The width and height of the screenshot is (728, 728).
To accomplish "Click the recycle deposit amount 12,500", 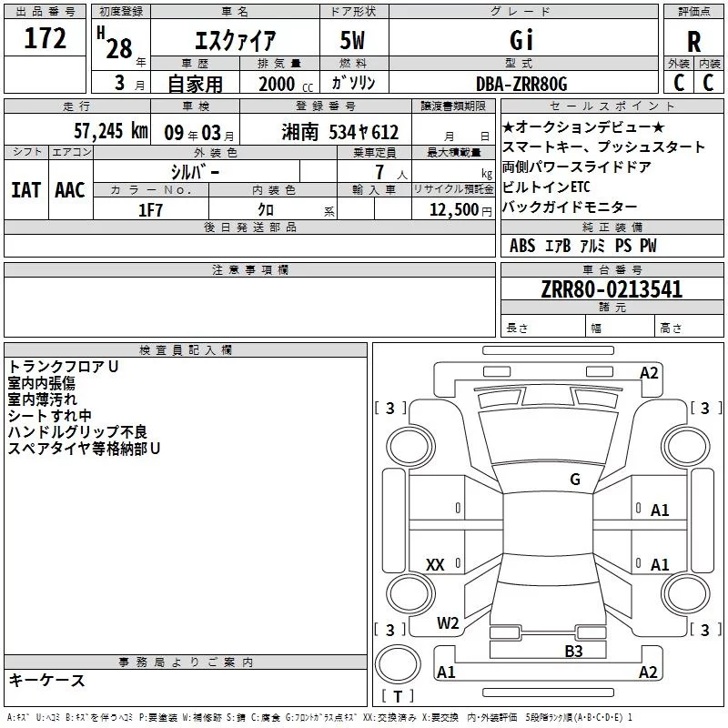I will tap(453, 209).
